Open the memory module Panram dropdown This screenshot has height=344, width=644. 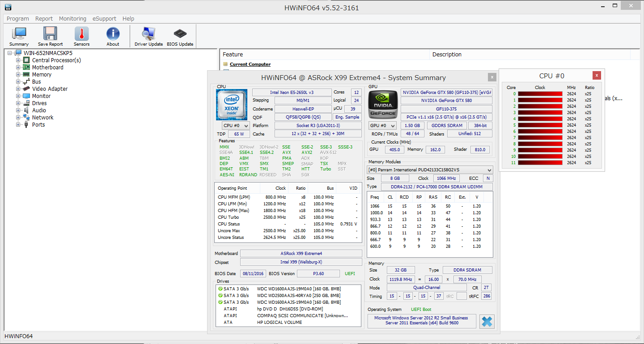tap(430, 170)
